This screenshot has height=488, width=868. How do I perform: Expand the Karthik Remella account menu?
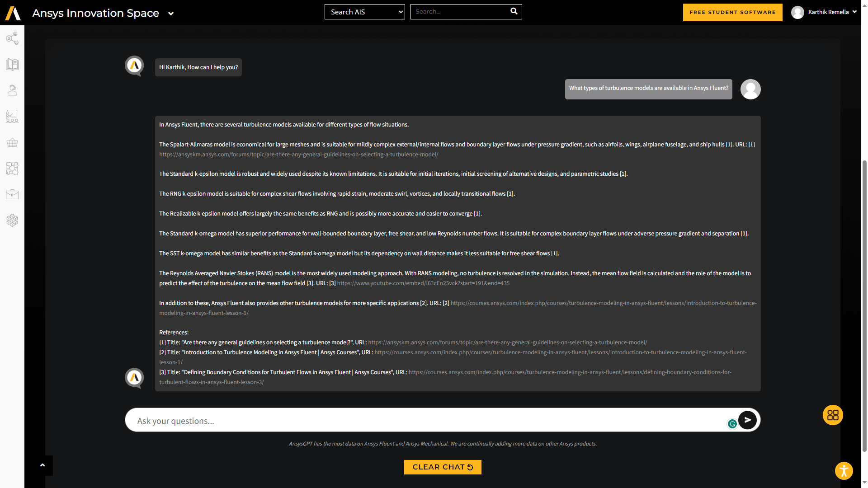(854, 12)
